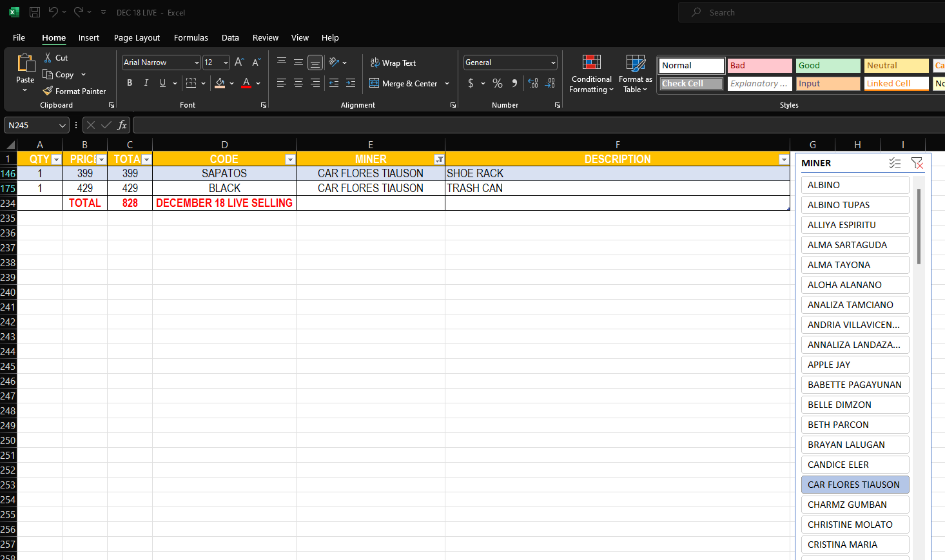Toggle the CAR FLORES TIAUSON slicer item
The image size is (945, 560).
(x=855, y=485)
